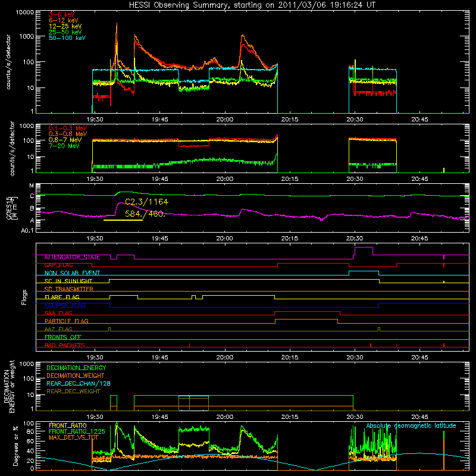The image size is (476, 476).
Task: Click the M tick on GOES axis
Action: coord(32,186)
